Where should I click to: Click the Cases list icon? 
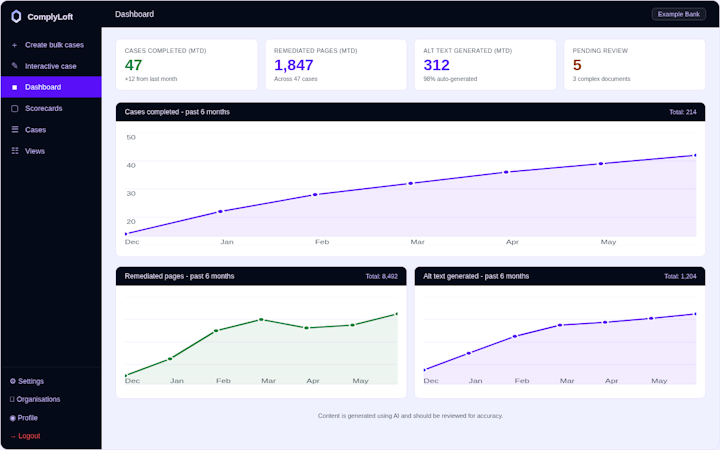pyautogui.click(x=15, y=129)
